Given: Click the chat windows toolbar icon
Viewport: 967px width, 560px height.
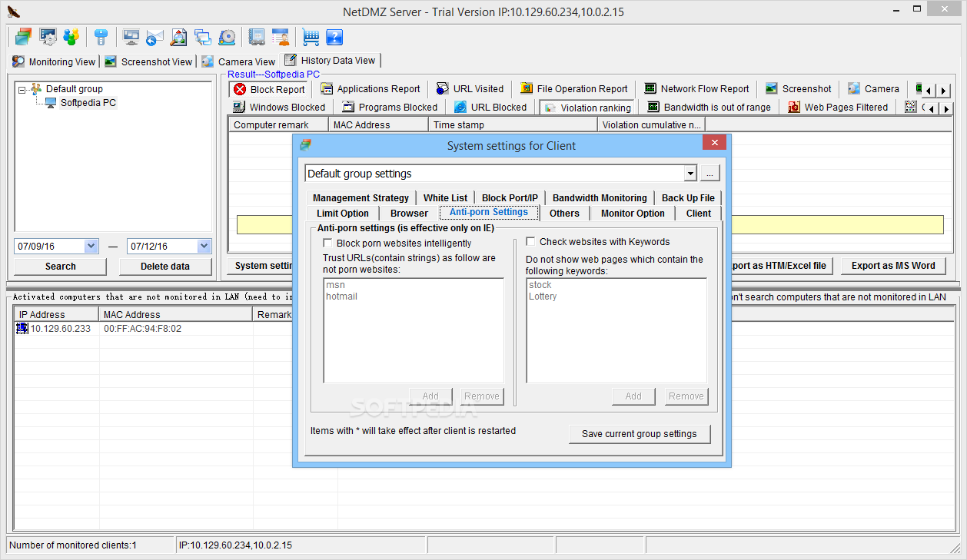Looking at the screenshot, I should pyautogui.click(x=203, y=36).
